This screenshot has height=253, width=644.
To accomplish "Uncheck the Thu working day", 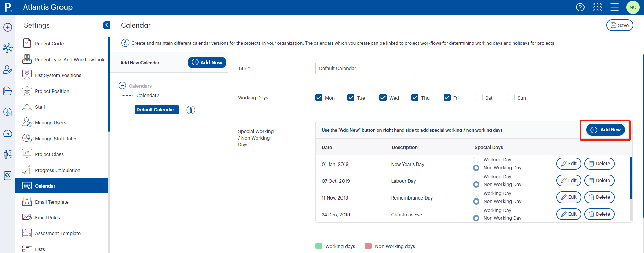I will pos(415,98).
